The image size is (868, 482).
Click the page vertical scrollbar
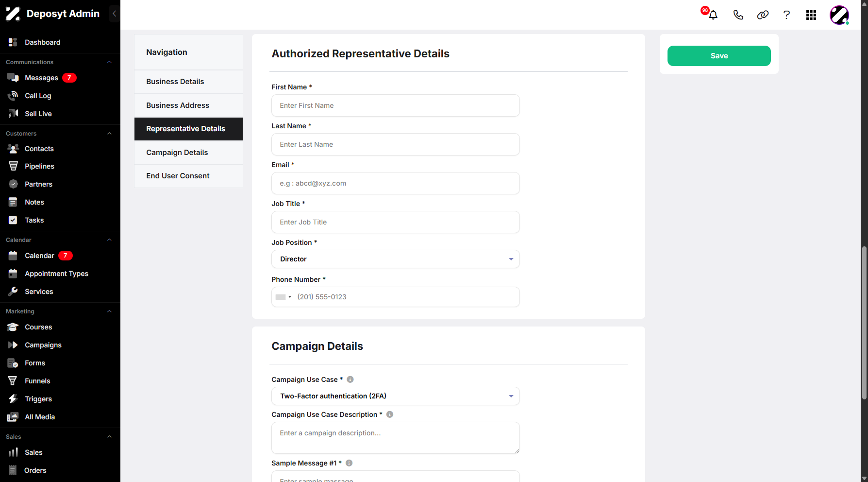864,323
